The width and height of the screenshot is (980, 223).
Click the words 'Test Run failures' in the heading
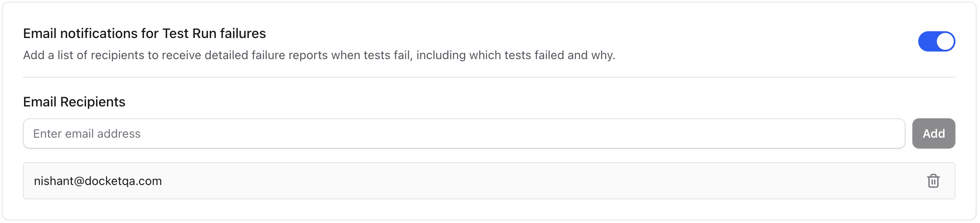pyautogui.click(x=214, y=33)
